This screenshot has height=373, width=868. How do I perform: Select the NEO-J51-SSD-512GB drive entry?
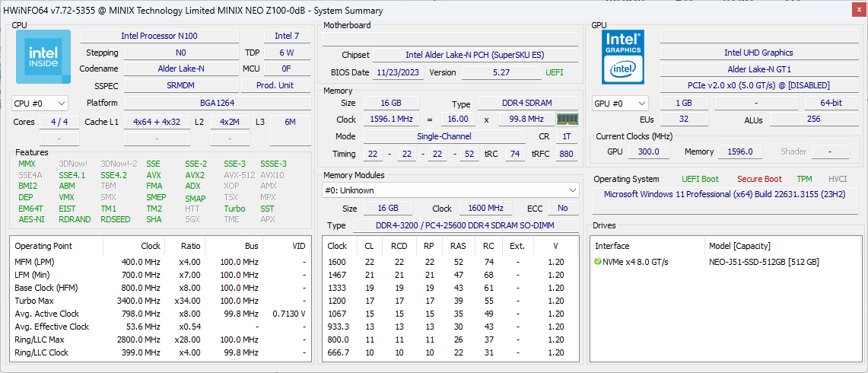[x=764, y=262]
